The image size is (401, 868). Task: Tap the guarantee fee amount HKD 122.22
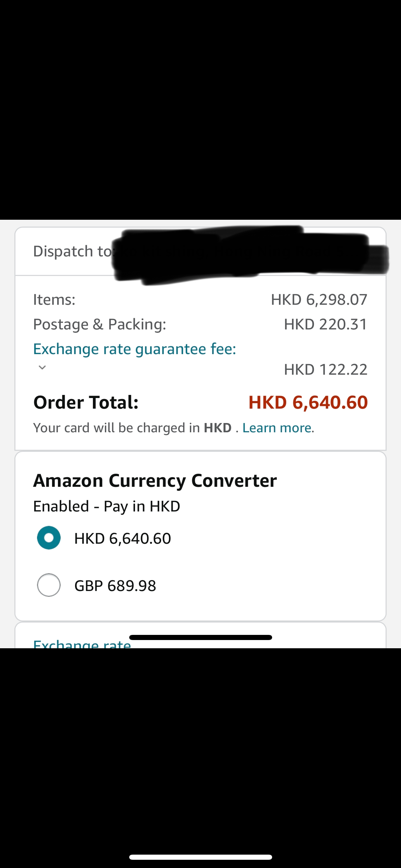(326, 370)
